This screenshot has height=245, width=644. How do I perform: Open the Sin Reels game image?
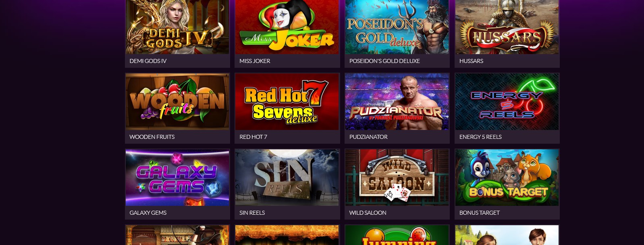pos(287,178)
